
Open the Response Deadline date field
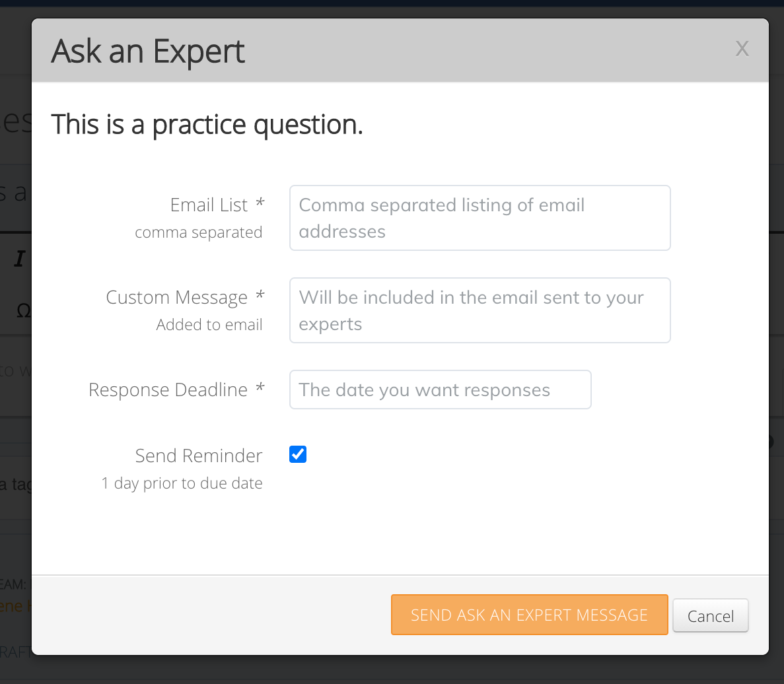click(x=440, y=390)
